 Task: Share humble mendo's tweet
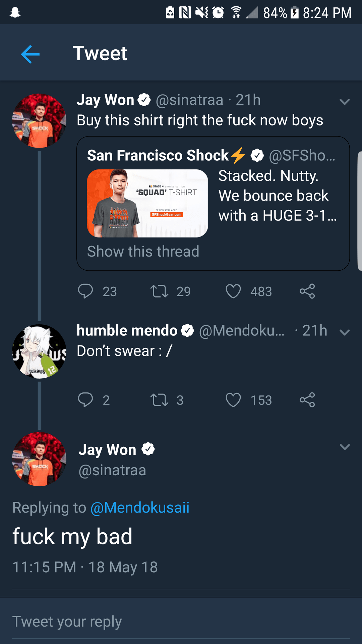(x=307, y=400)
